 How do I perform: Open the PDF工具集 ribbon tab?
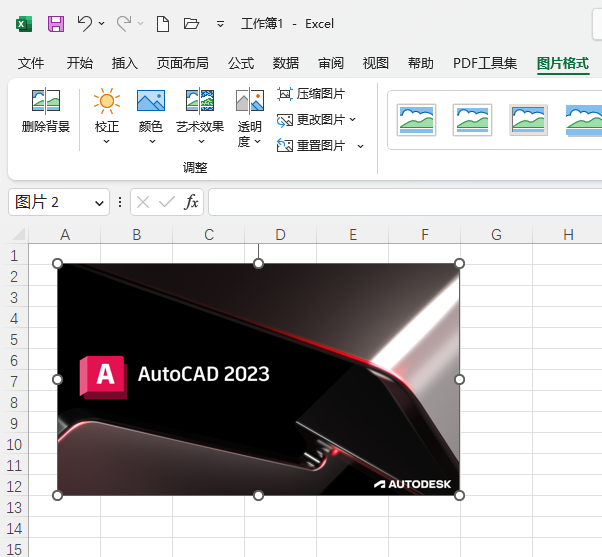coord(485,63)
